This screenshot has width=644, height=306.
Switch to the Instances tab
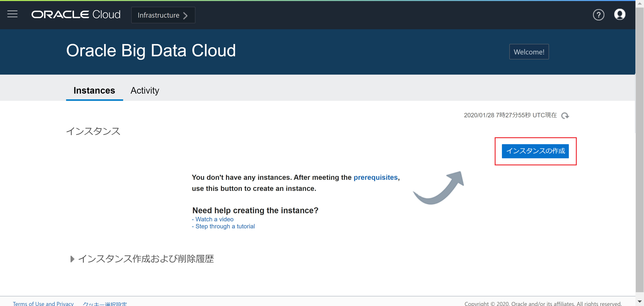[94, 90]
